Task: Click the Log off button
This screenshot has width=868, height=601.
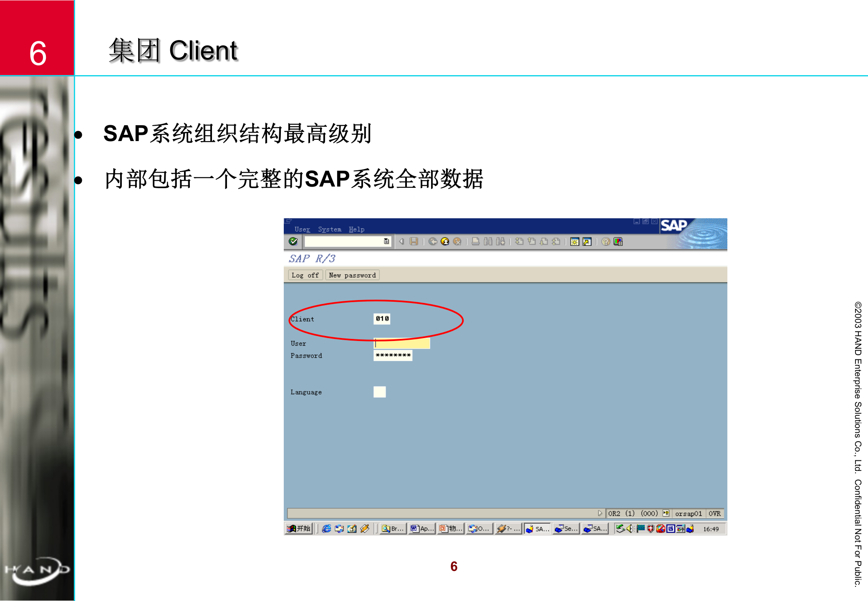Action: (305, 275)
